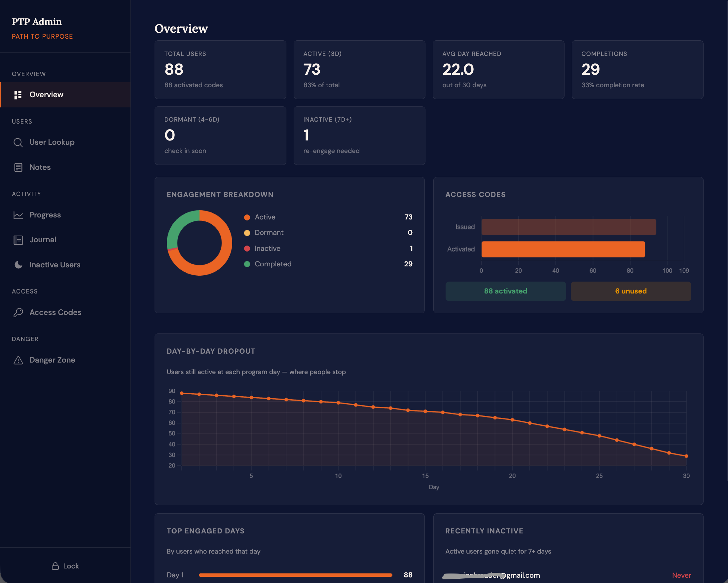Click '83% of total' text
This screenshot has width=728, height=583.
[321, 85]
